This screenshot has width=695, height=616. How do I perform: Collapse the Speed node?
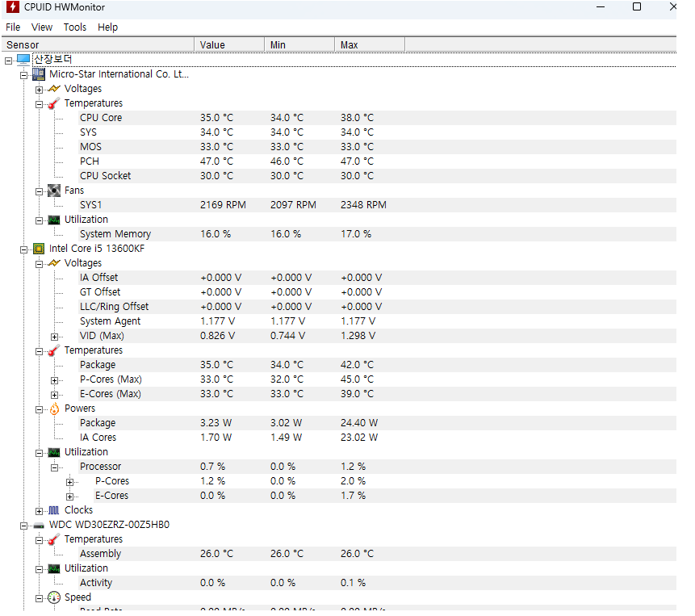[x=39, y=599]
